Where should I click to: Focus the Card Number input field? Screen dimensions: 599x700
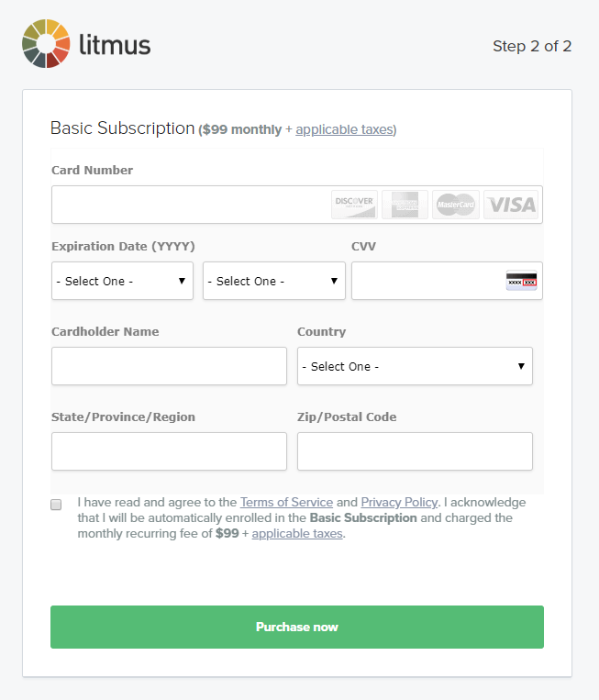pos(189,204)
